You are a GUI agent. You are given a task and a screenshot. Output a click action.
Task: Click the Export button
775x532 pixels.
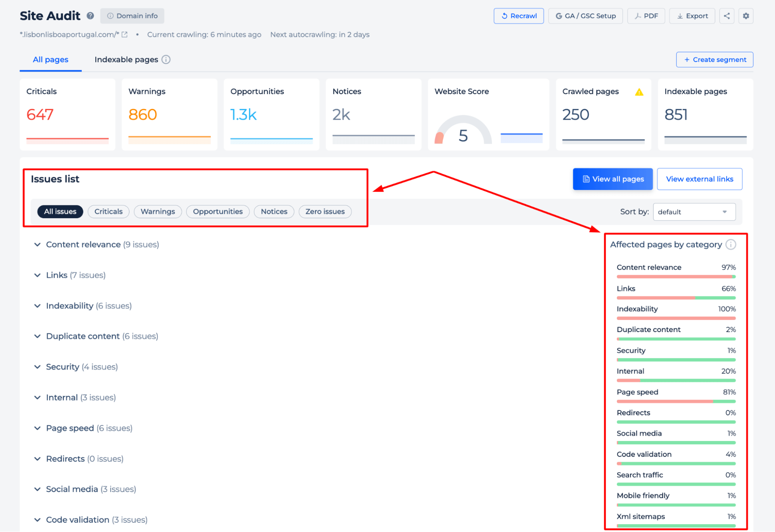coord(692,16)
